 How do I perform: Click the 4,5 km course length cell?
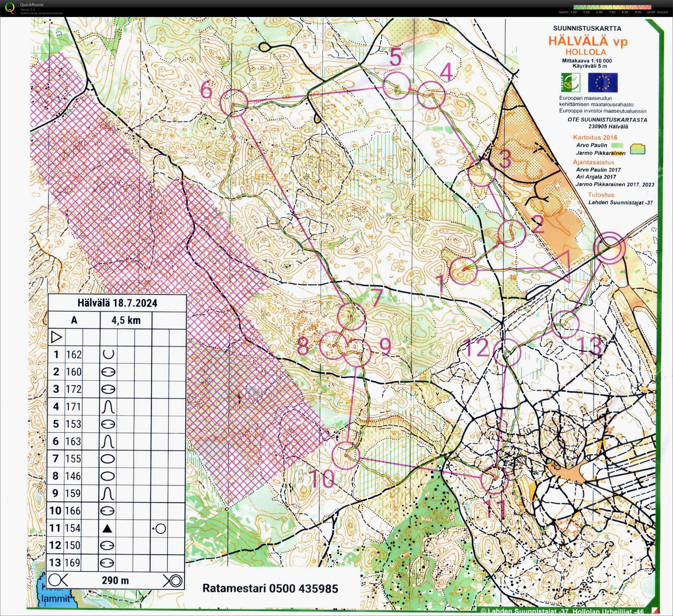[126, 320]
